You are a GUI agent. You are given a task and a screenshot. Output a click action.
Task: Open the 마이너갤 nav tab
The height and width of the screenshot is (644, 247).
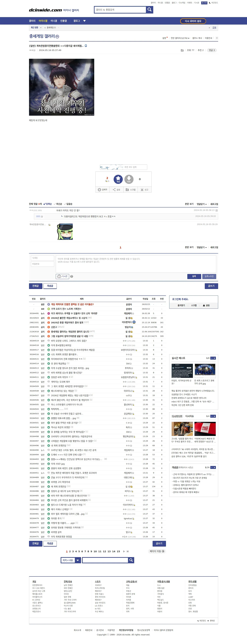pos(43,21)
